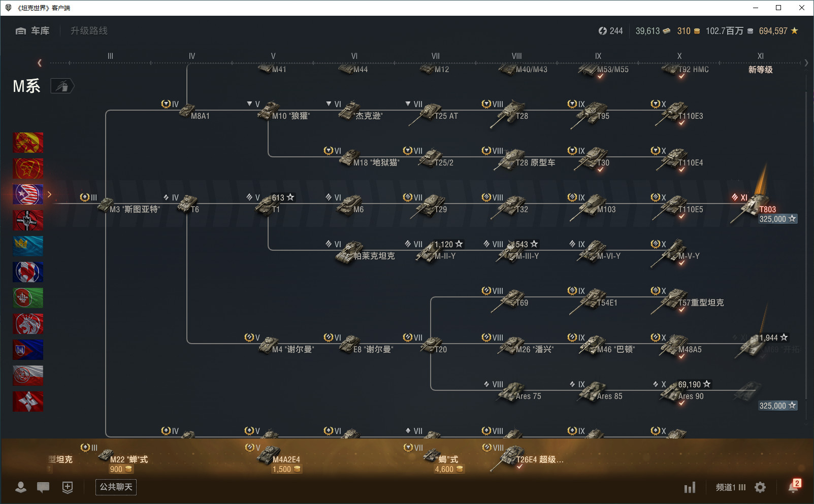The height and width of the screenshot is (504, 814).
Task: Open the chat speech-bubble icon
Action: (43, 487)
